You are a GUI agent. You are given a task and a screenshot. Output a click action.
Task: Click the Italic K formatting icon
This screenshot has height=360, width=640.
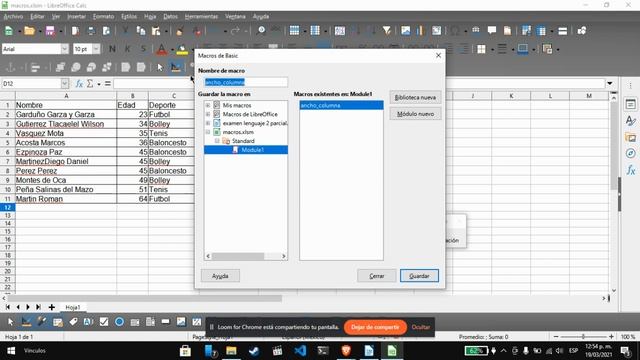[127, 49]
